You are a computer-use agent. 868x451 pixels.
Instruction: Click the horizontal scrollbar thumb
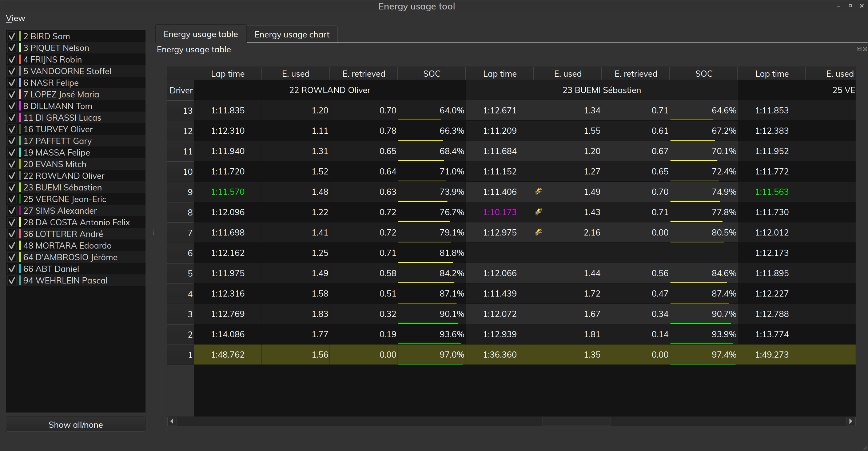coord(576,421)
